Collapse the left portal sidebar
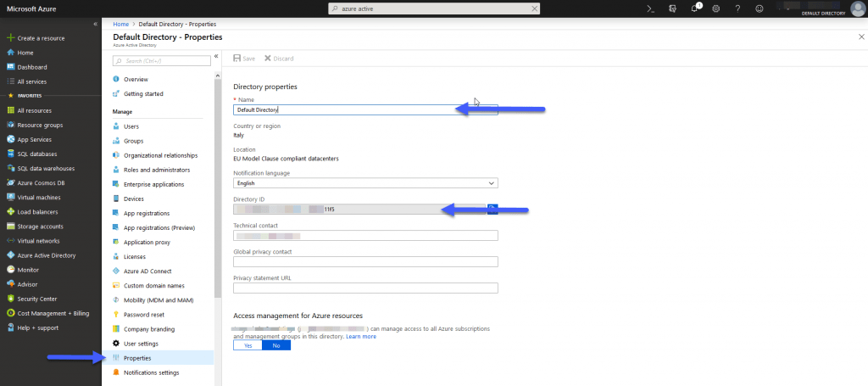The width and height of the screenshot is (868, 386). coord(95,25)
